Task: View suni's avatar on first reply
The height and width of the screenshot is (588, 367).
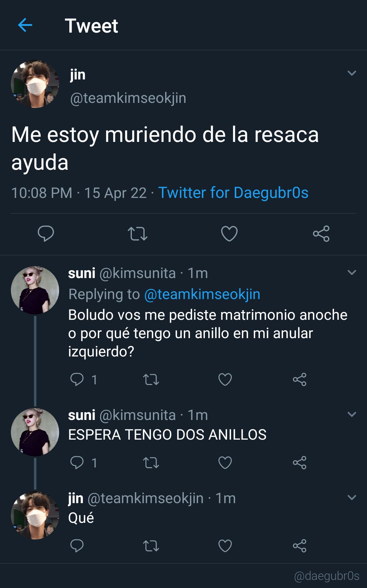Action: [x=35, y=290]
